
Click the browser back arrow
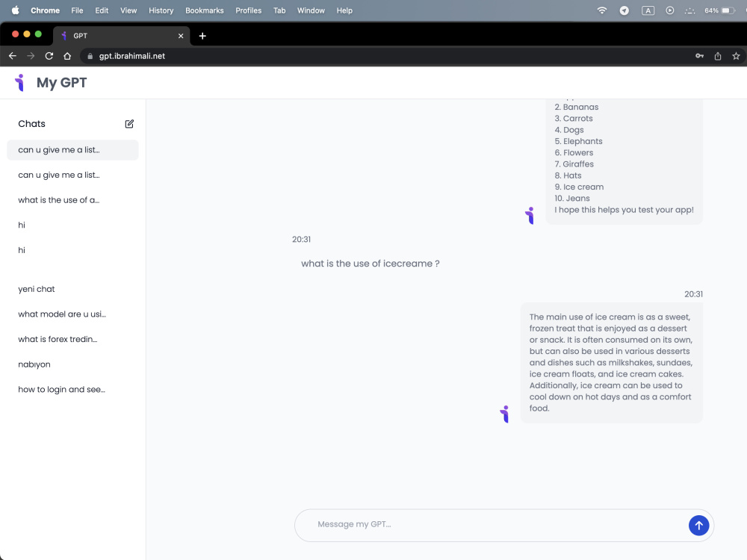12,55
